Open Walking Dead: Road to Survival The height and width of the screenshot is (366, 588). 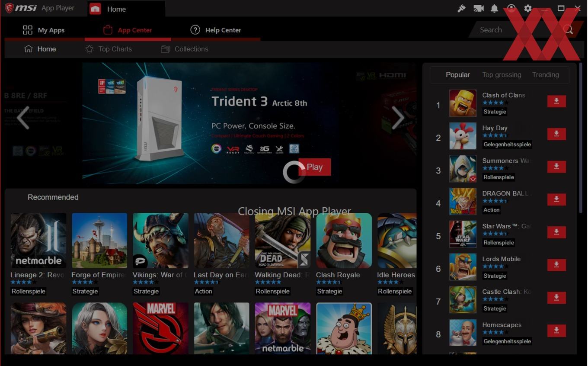pyautogui.click(x=283, y=241)
